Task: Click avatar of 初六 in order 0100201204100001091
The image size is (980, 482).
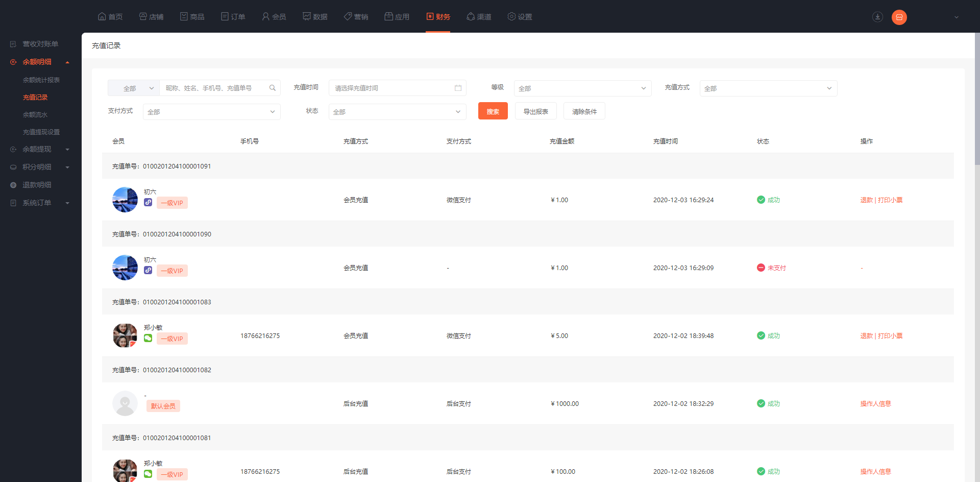Action: click(125, 200)
